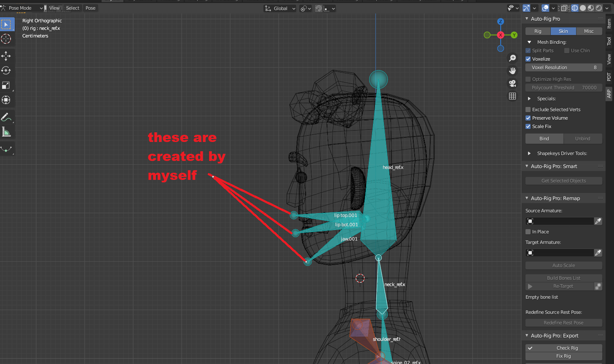
Task: Collapse the Auto-Rig Pro panel
Action: click(527, 19)
